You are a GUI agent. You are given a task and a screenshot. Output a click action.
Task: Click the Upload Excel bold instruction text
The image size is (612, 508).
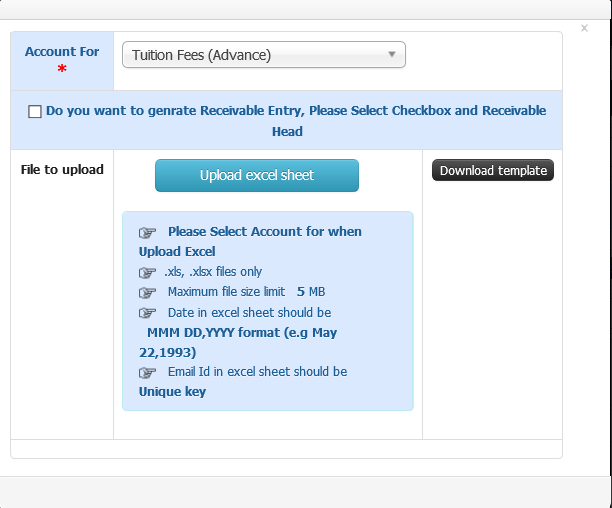pos(177,252)
